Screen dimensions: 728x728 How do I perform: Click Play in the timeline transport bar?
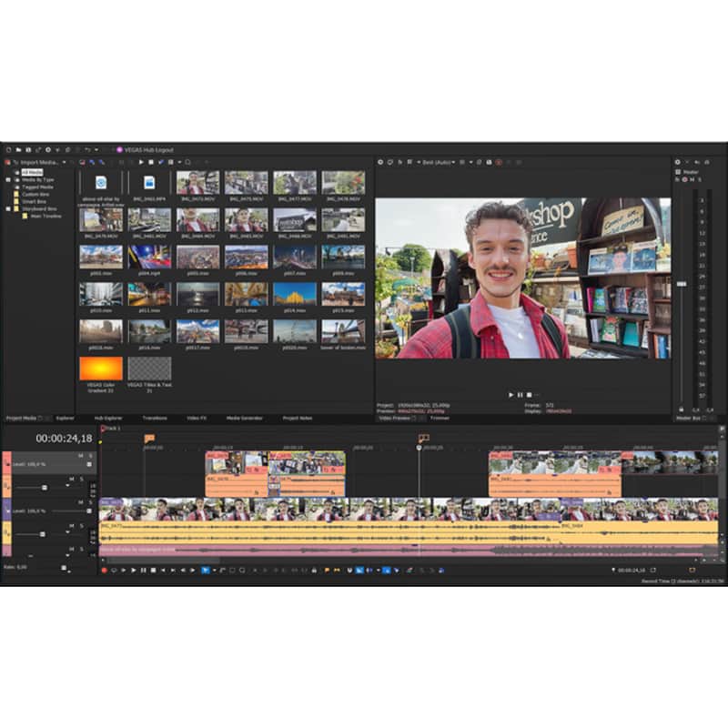134,571
